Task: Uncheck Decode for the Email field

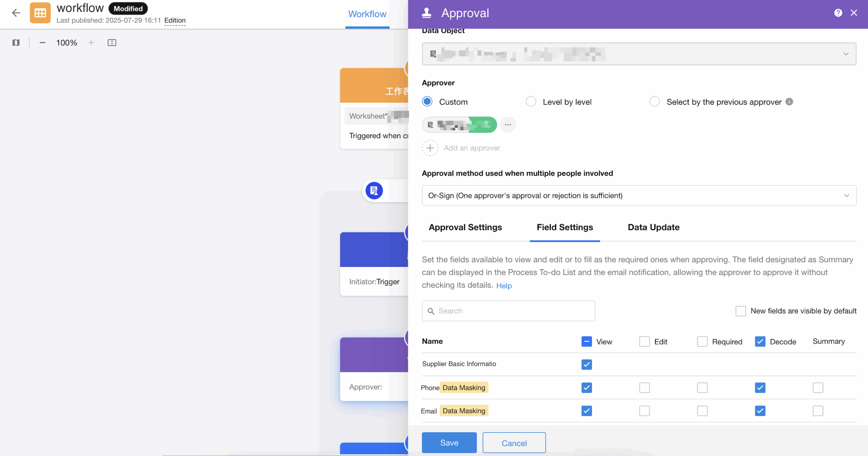Action: click(760, 411)
